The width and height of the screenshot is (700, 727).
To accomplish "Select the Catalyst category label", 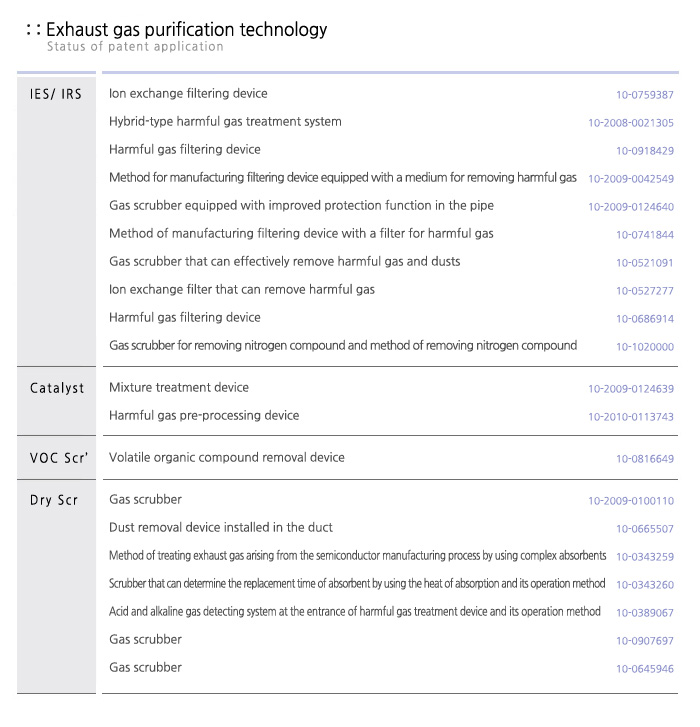I will [57, 388].
